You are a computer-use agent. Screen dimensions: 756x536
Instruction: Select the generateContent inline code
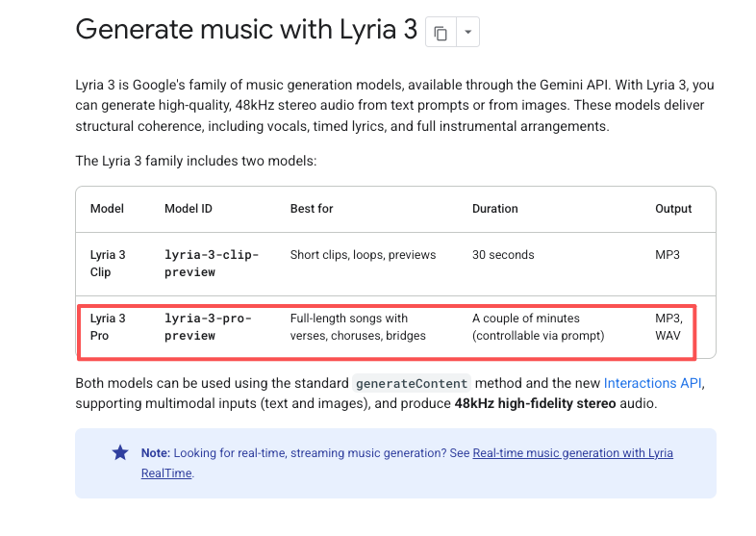(412, 384)
